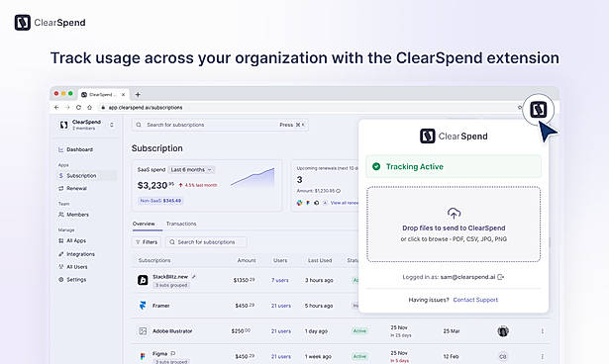Image resolution: width=609 pixels, height=364 pixels.
Task: Open a new browser tab with plus button
Action: pos(138,94)
